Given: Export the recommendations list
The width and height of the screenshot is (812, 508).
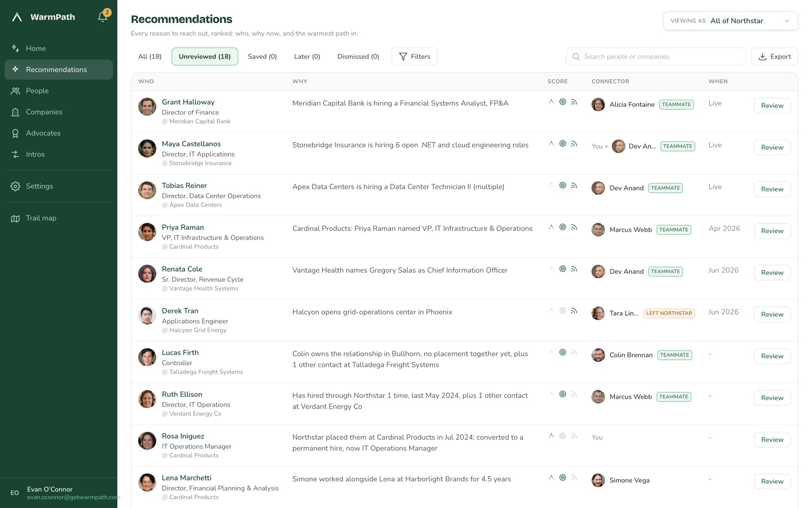Looking at the screenshot, I should [x=775, y=56].
